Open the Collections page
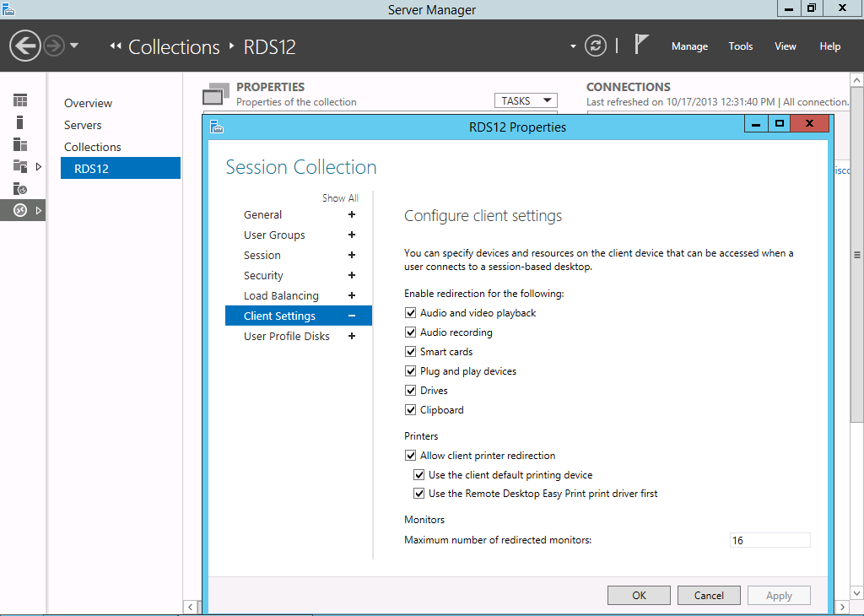This screenshot has height=616, width=864. 92,147
